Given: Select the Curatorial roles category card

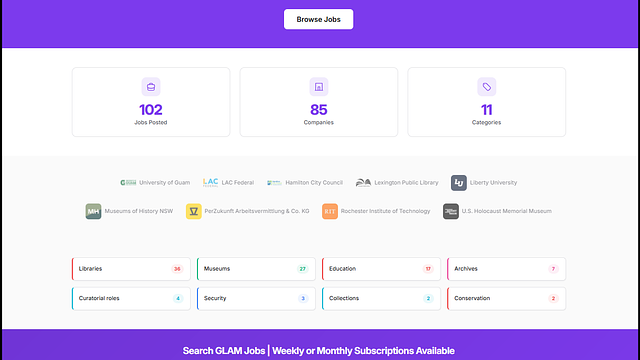Looking at the screenshot, I should (x=131, y=298).
